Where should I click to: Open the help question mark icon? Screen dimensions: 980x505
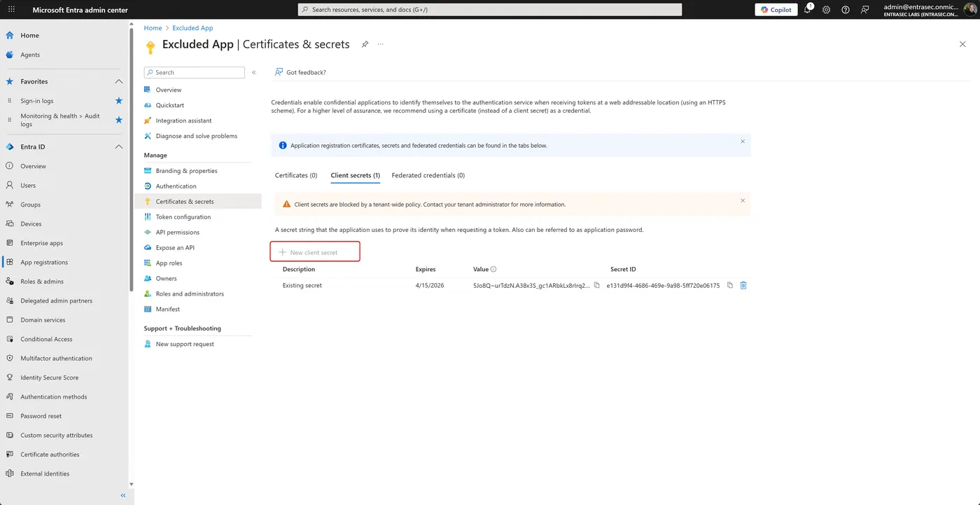846,10
